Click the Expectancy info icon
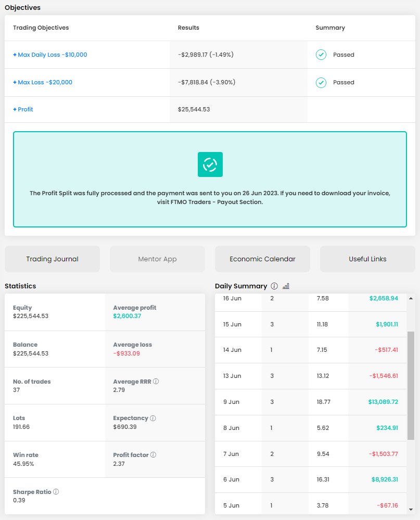Screen dimensions: 420x520 tap(153, 418)
